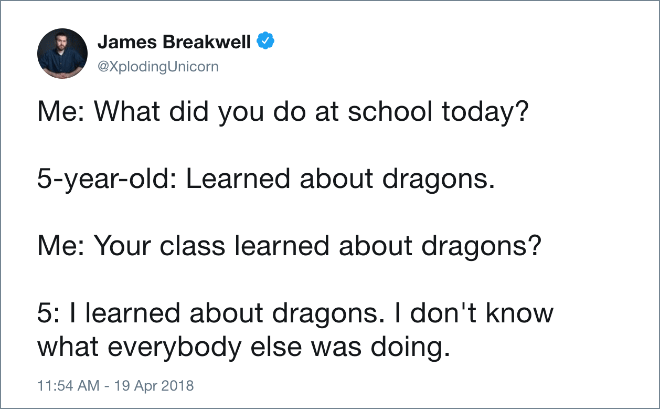Click the word 'everybody' in last line
Screen dimensions: 660x409
174,348
